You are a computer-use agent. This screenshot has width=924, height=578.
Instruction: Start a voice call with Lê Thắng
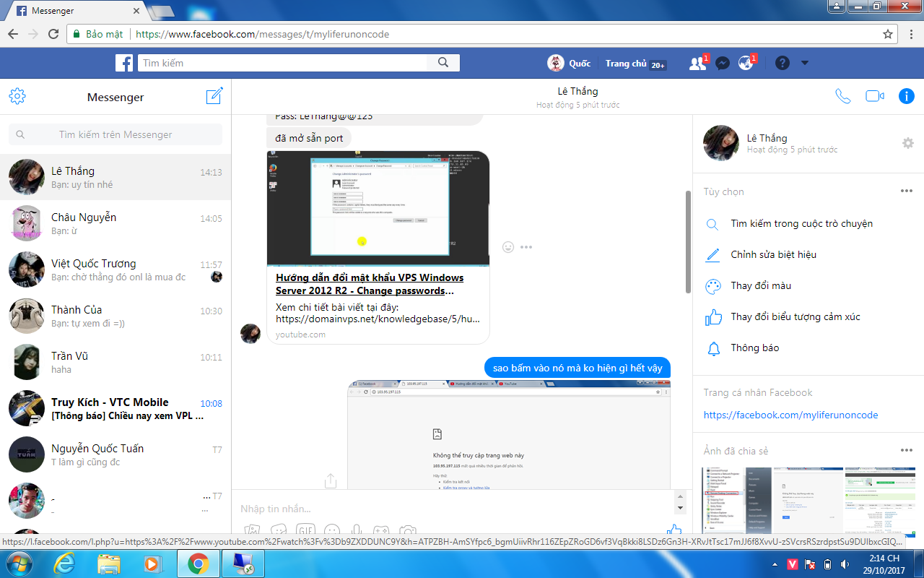click(x=842, y=97)
